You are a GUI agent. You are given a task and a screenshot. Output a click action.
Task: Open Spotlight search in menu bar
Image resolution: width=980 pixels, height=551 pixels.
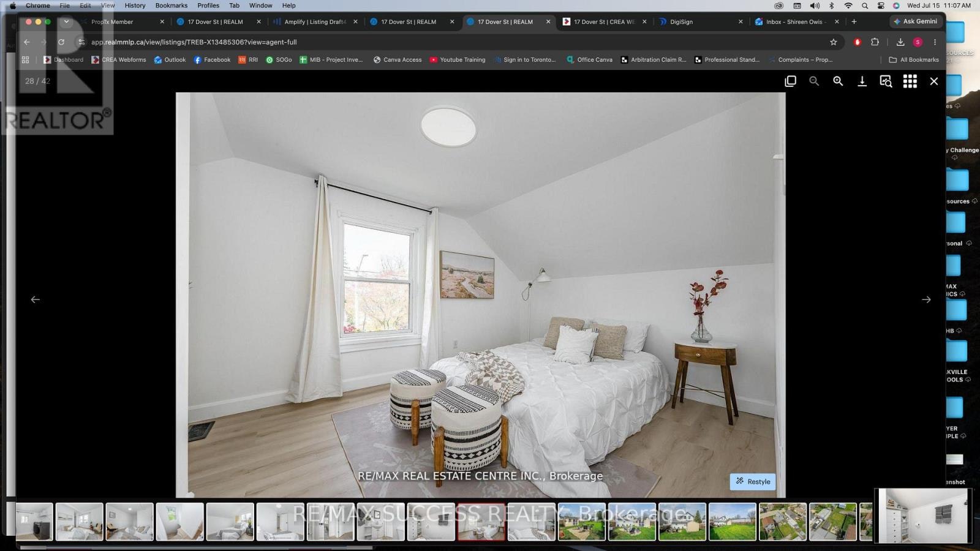coord(864,6)
